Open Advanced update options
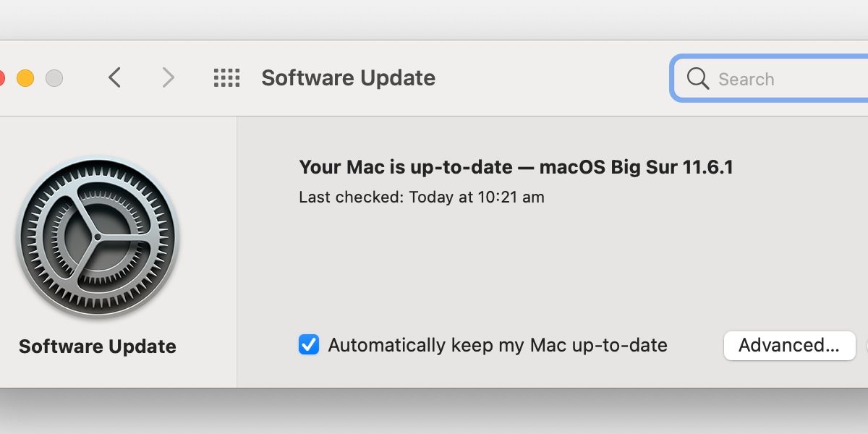 (x=789, y=346)
